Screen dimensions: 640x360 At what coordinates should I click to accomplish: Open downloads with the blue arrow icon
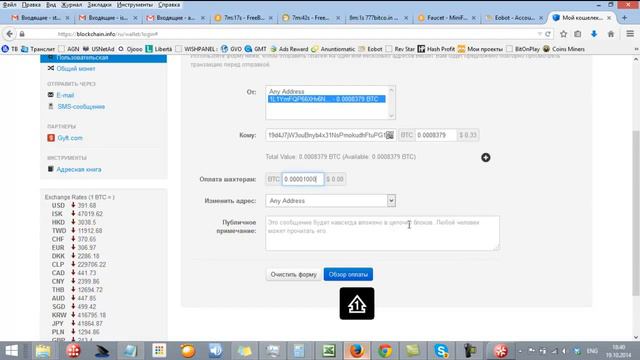[x=594, y=34]
